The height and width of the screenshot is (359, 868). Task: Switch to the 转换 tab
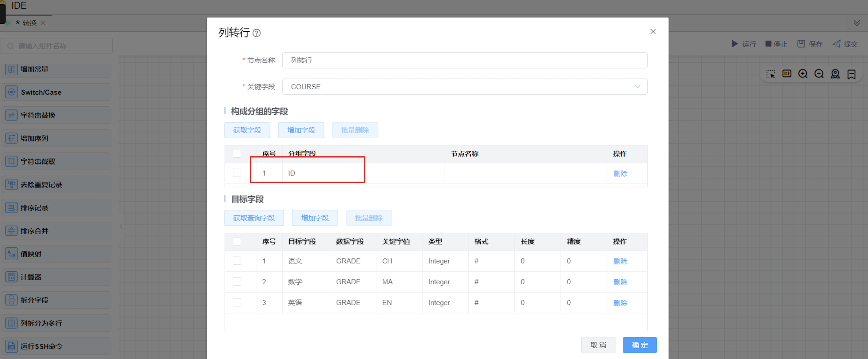point(29,23)
